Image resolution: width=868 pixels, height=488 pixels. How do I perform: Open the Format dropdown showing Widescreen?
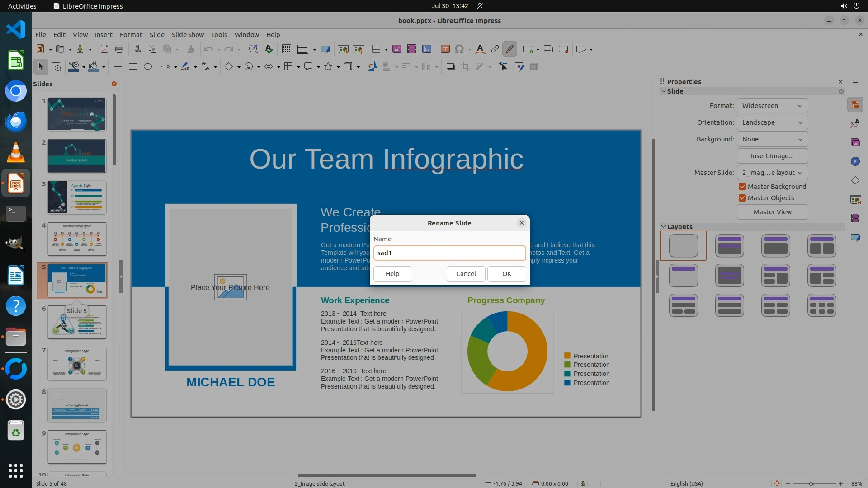tap(772, 106)
